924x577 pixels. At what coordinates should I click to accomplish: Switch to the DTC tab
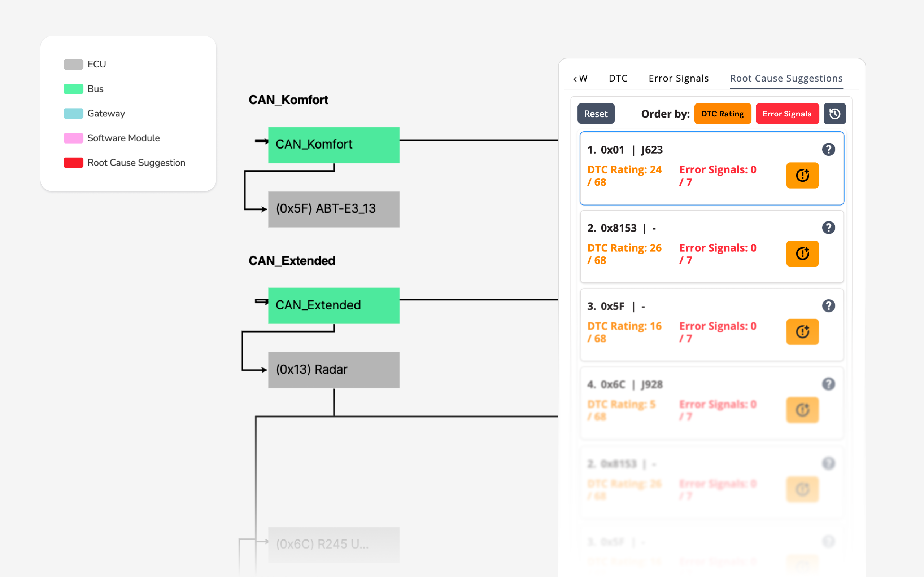[618, 79]
